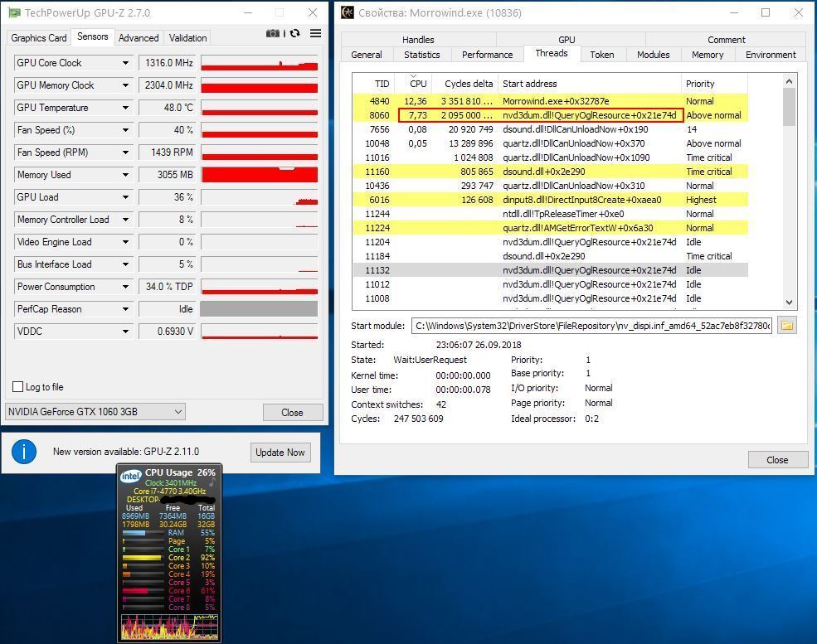
Task: Expand the Power Consumption sensor dropdown
Action: 125,287
